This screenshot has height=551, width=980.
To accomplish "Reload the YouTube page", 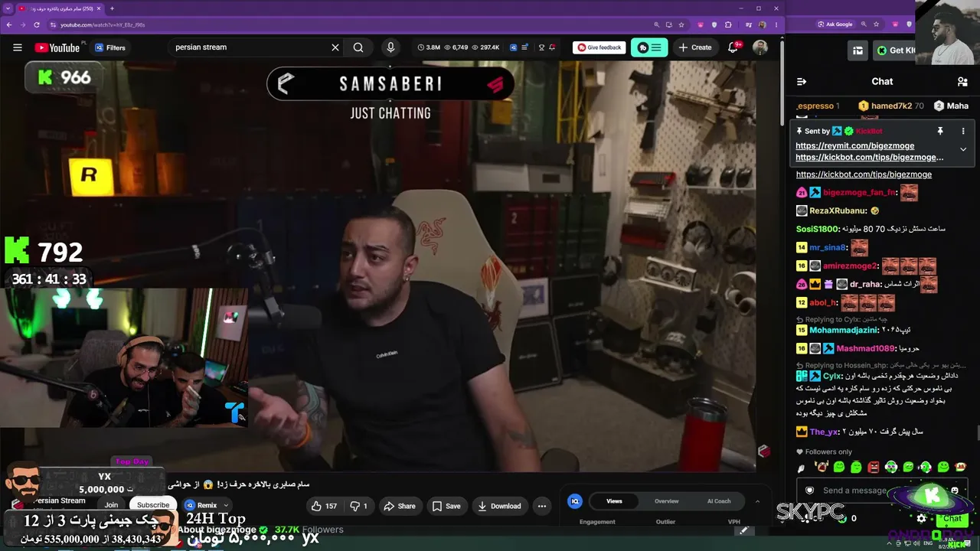I will pyautogui.click(x=38, y=24).
